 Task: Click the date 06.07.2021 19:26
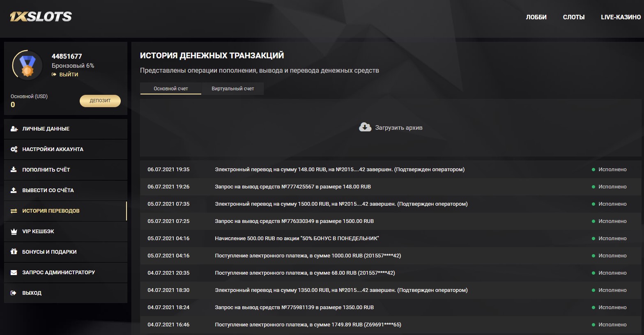point(168,186)
